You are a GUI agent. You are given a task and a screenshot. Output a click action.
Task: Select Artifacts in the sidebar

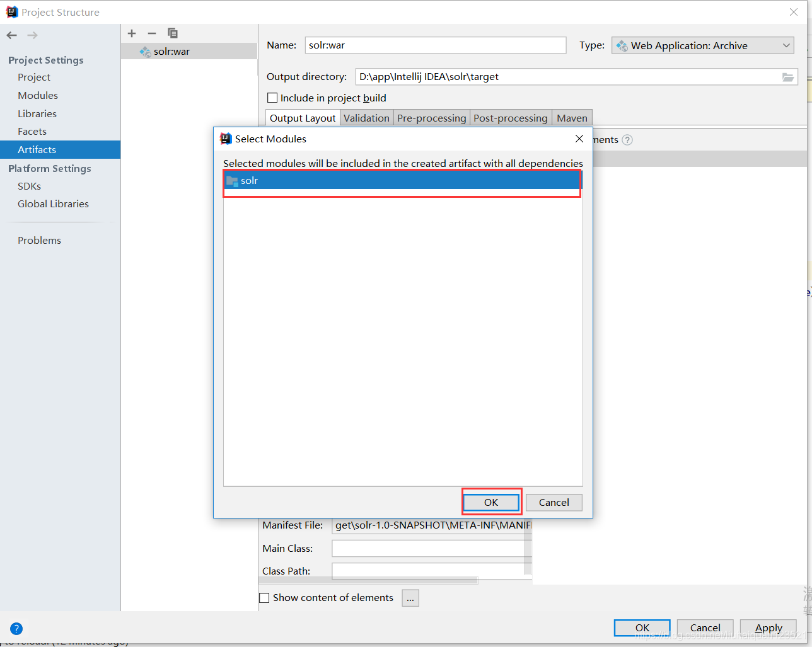[60, 149]
